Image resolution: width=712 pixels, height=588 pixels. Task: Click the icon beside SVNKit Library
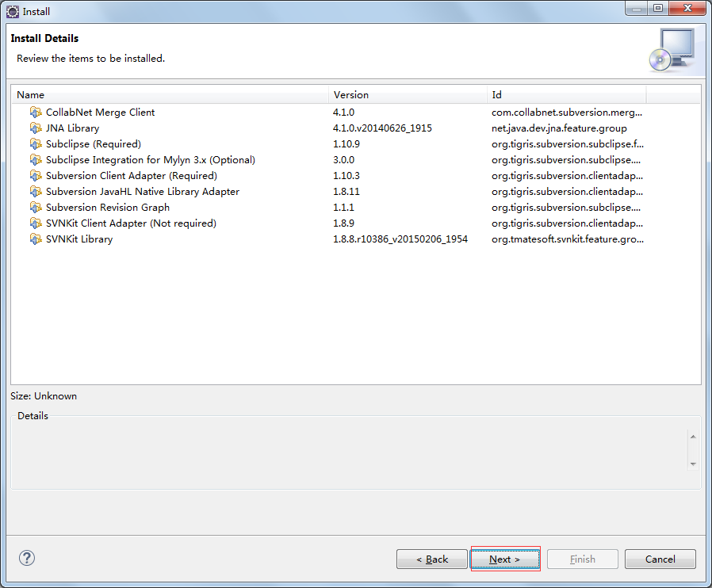point(36,239)
